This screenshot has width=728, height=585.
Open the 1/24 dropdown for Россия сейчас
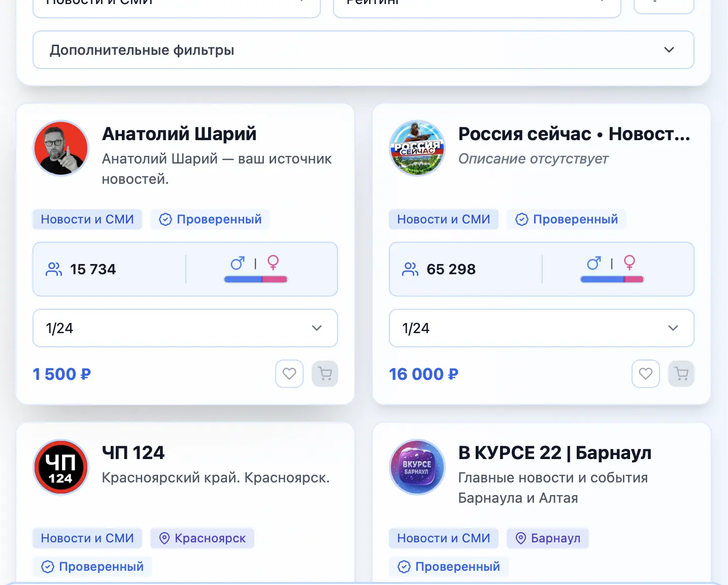[541, 328]
